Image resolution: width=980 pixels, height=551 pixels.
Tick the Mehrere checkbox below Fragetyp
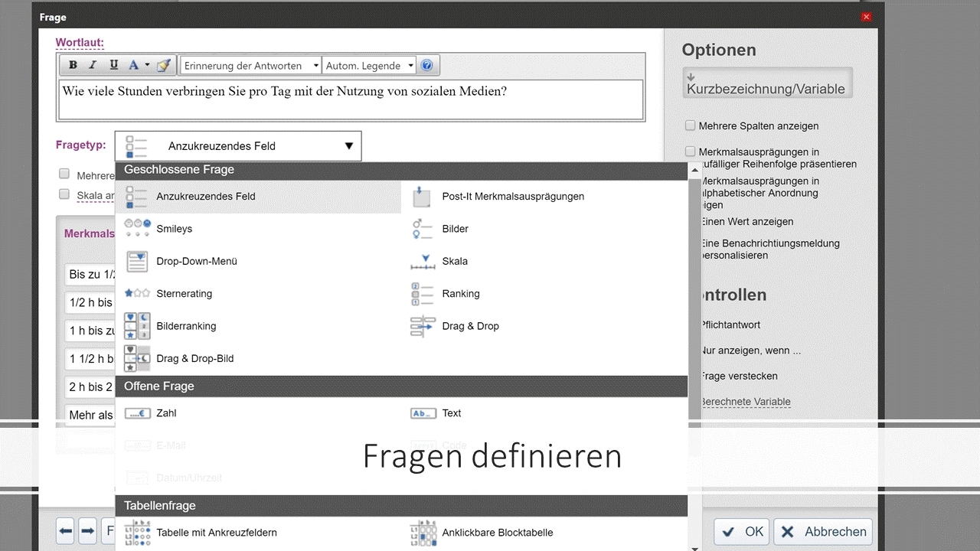(64, 174)
